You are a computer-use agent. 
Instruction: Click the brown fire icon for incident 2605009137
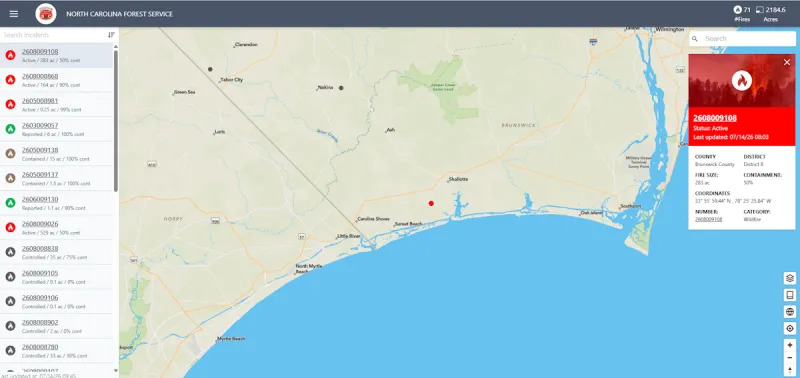pos(10,178)
